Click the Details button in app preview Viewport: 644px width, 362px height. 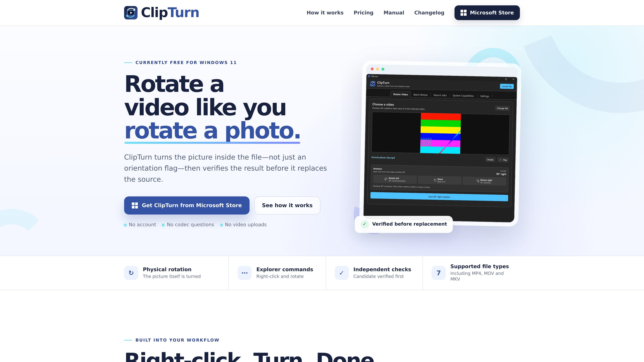(x=490, y=160)
